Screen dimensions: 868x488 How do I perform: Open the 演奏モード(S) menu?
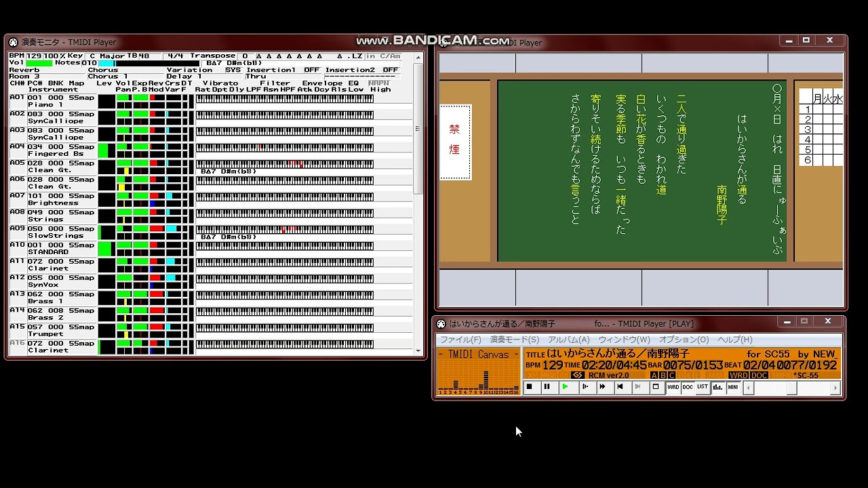click(x=514, y=340)
